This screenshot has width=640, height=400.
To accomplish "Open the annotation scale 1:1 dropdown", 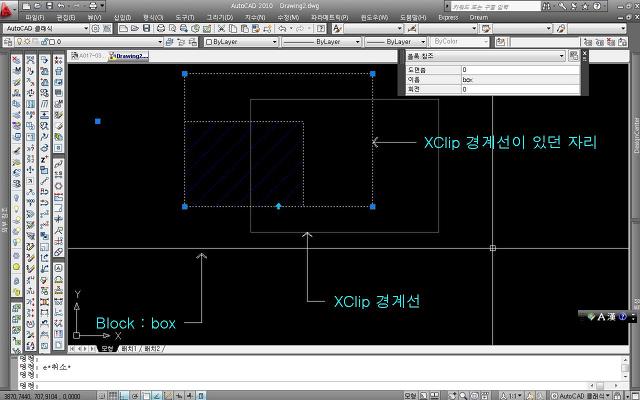I will (x=512, y=396).
